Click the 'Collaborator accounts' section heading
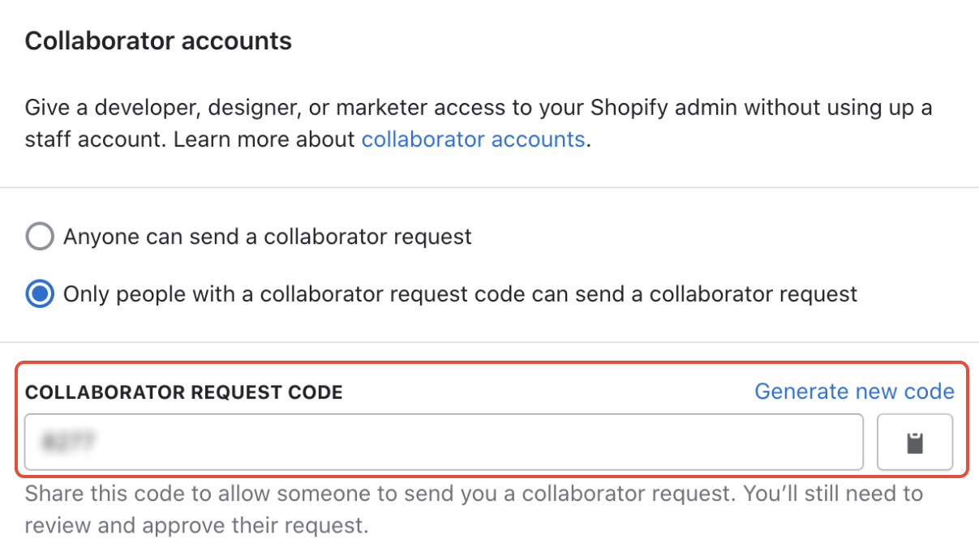This screenshot has height=560, width=979. (x=158, y=41)
